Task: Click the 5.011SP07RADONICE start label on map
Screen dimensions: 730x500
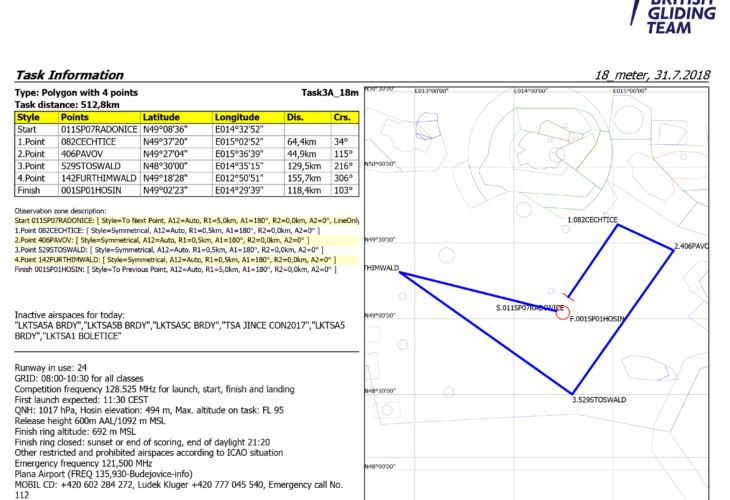Action: [529, 308]
